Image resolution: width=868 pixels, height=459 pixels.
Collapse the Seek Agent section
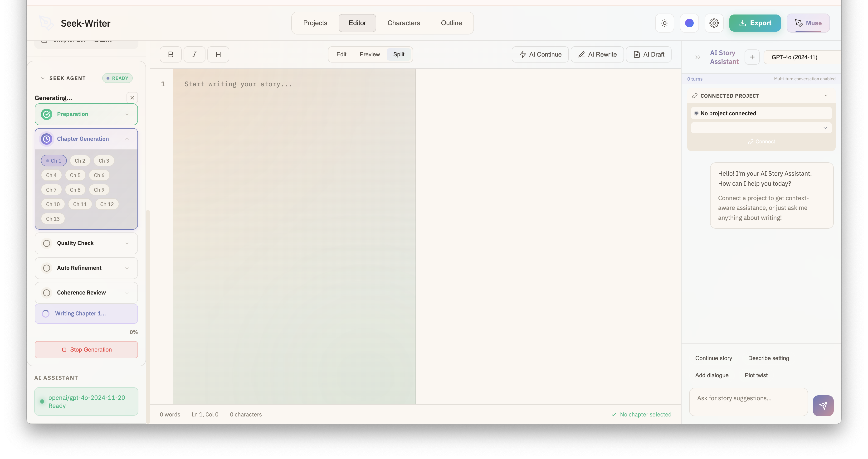[43, 78]
